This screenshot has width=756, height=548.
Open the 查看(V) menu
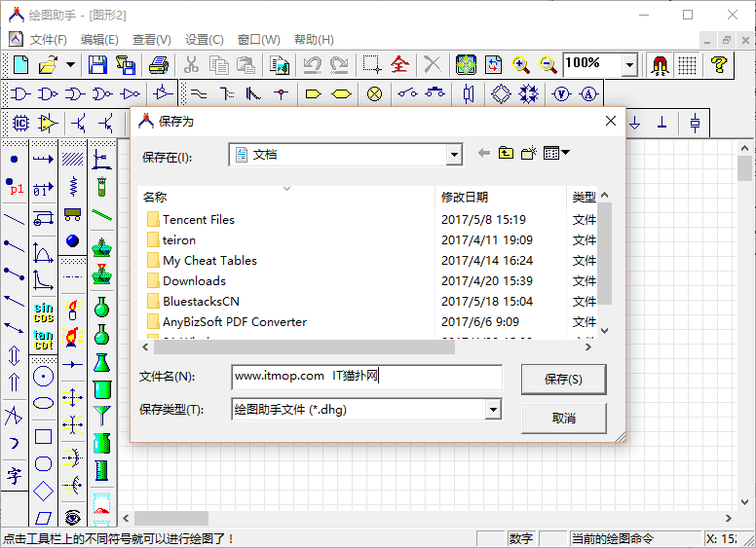point(151,40)
